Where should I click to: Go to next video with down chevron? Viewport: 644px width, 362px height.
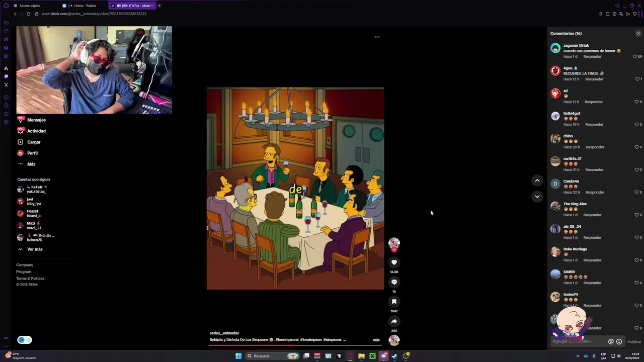537,197
